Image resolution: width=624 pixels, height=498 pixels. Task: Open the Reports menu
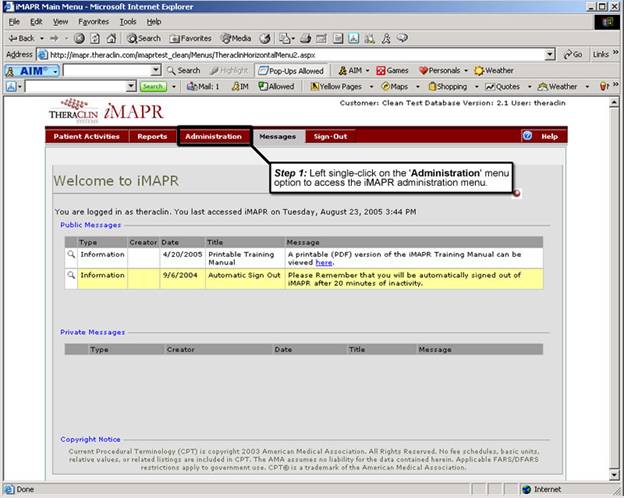152,136
